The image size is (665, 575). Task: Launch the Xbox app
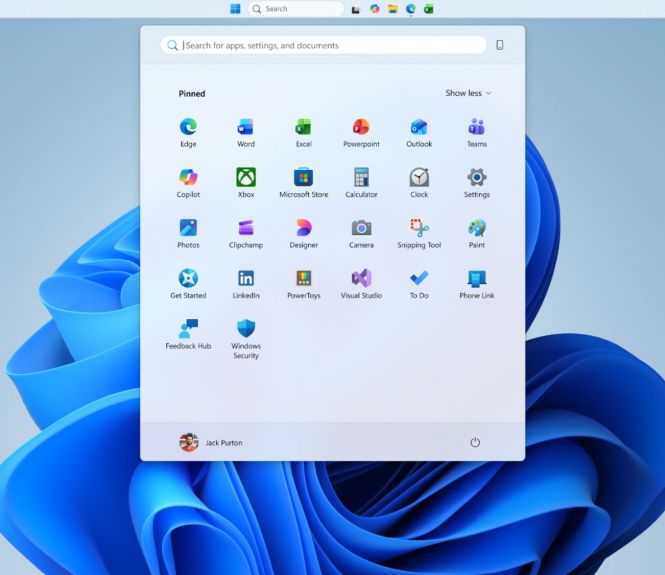pyautogui.click(x=246, y=184)
